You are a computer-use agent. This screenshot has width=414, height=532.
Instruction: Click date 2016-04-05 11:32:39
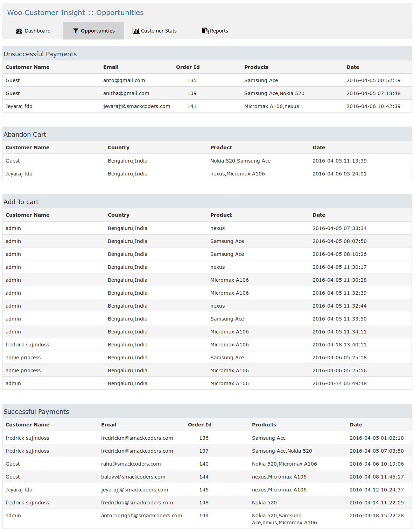(339, 293)
